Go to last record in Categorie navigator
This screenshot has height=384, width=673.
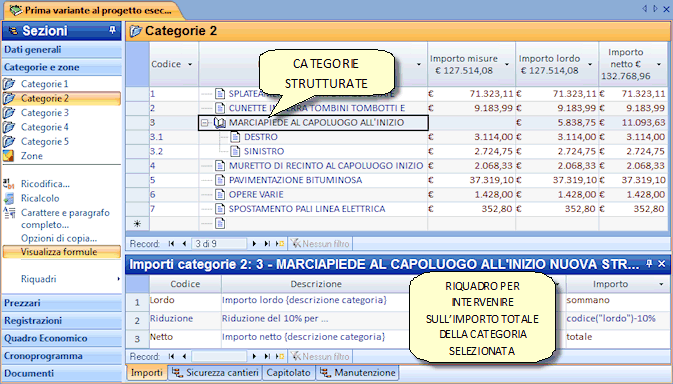pos(267,244)
